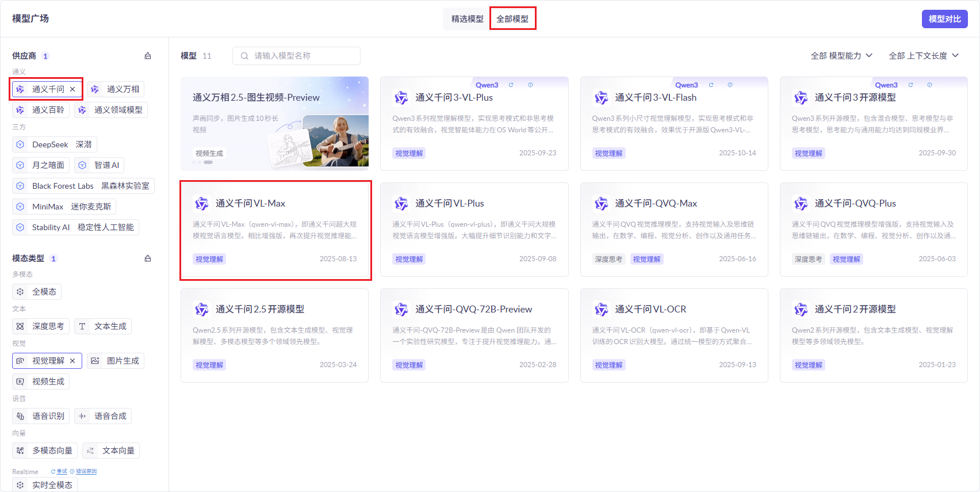Clear the 供应商 filter with the broom icon

(x=148, y=56)
